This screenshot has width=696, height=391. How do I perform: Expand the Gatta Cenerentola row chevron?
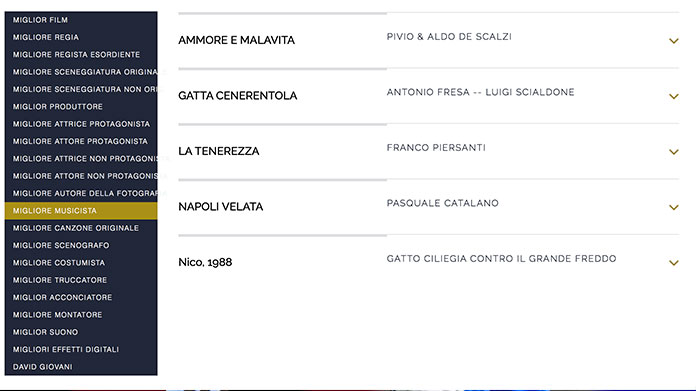(673, 96)
